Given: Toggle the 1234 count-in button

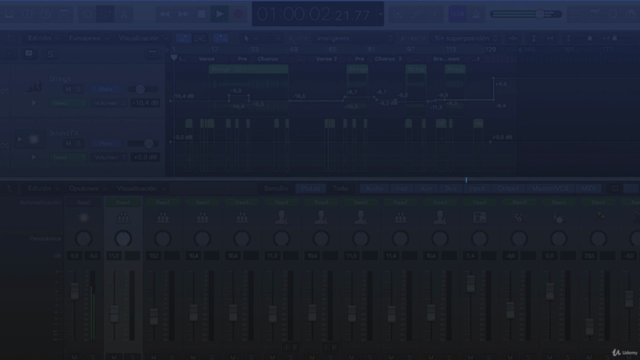Looking at the screenshot, I should (457, 14).
